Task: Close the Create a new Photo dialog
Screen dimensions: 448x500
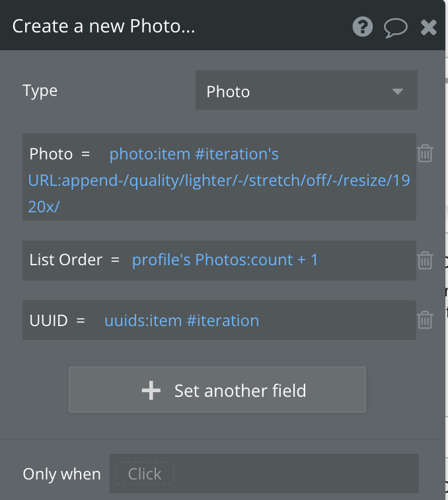Action: (x=429, y=27)
